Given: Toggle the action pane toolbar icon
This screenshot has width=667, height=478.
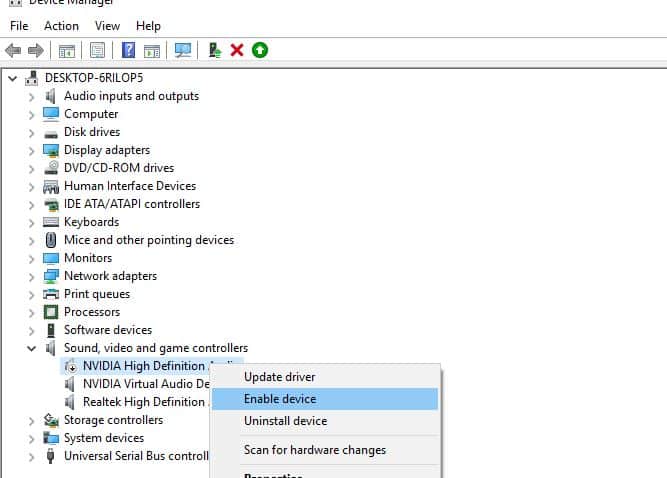Looking at the screenshot, I should (x=152, y=51).
